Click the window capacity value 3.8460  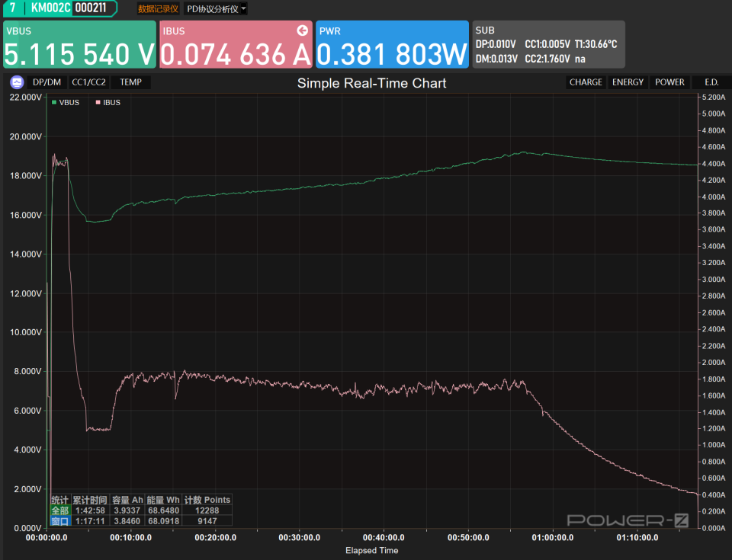point(127,521)
